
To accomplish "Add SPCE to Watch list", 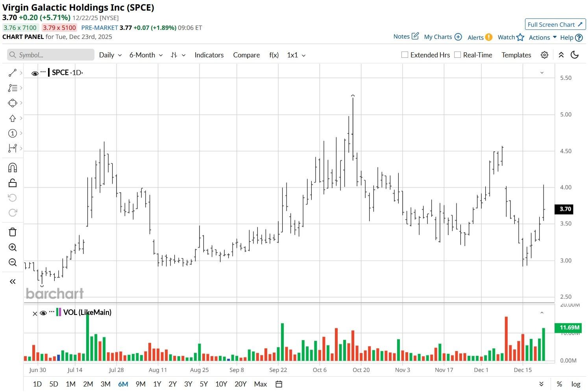I will click(511, 37).
